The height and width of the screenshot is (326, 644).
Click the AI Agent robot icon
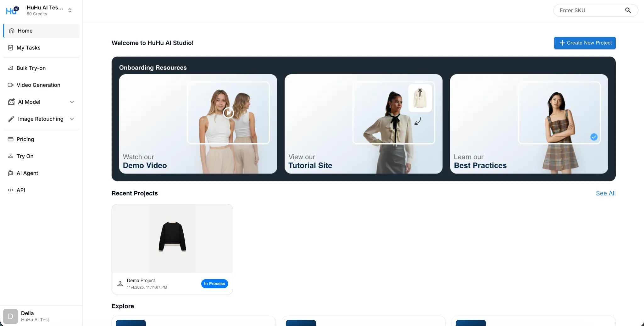pyautogui.click(x=10, y=173)
